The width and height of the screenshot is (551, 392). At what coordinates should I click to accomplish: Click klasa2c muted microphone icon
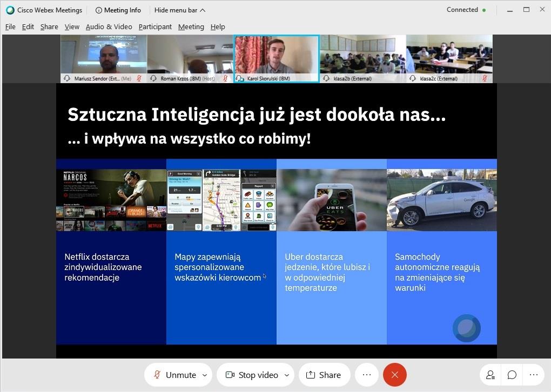tap(485, 78)
